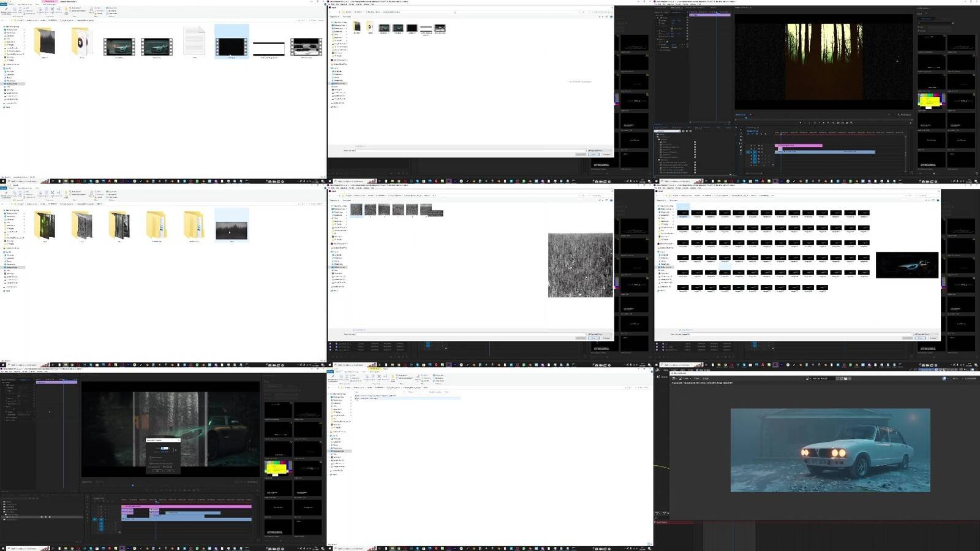Click the project search field in the forest-silhouette Premiere window

tap(668, 131)
